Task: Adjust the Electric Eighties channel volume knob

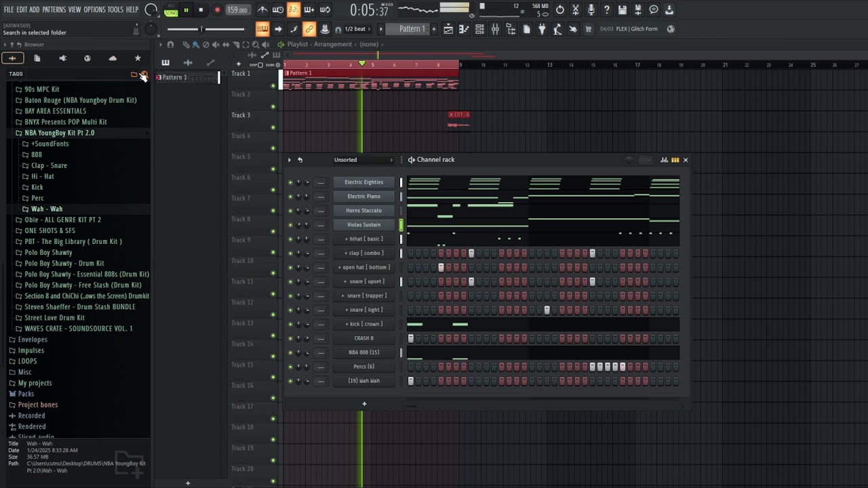Action: coord(306,182)
